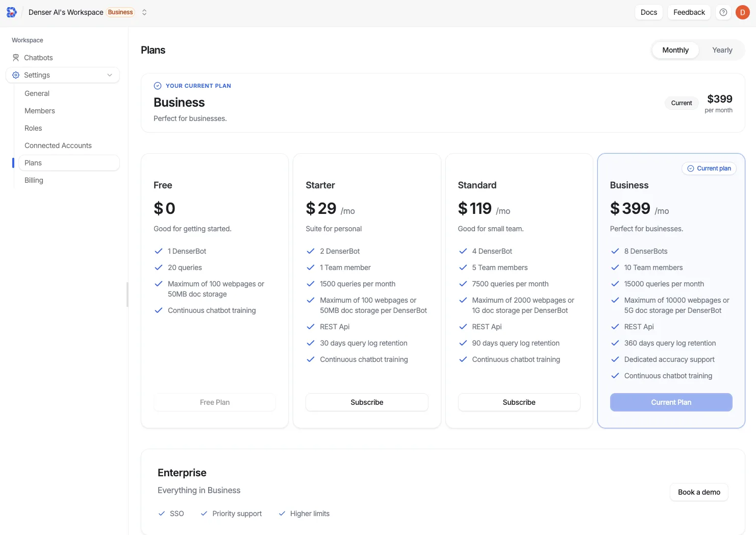Screen dimensions: 756x535
Task: Open Connected Accounts settings
Action: [58, 145]
